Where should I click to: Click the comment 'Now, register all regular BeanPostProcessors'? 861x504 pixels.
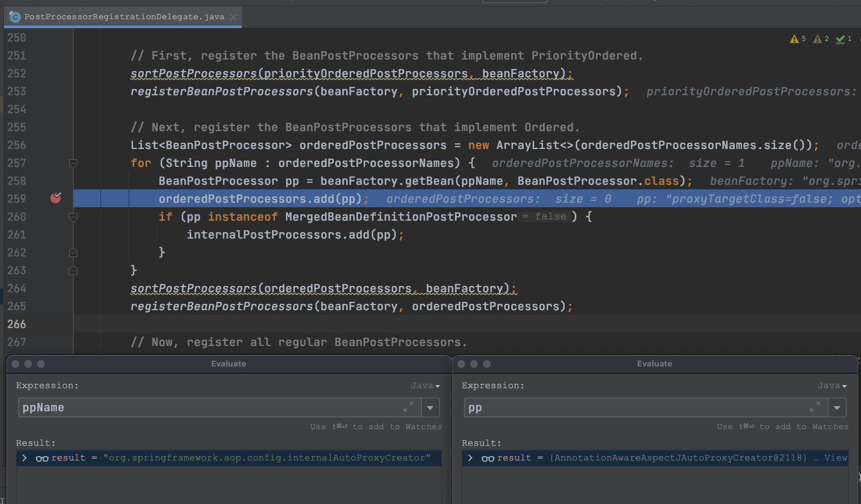tap(299, 342)
